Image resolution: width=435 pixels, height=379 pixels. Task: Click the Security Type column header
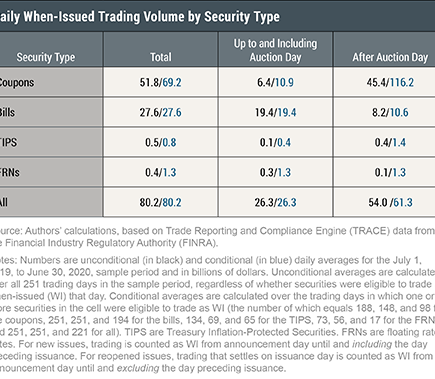tap(46, 57)
